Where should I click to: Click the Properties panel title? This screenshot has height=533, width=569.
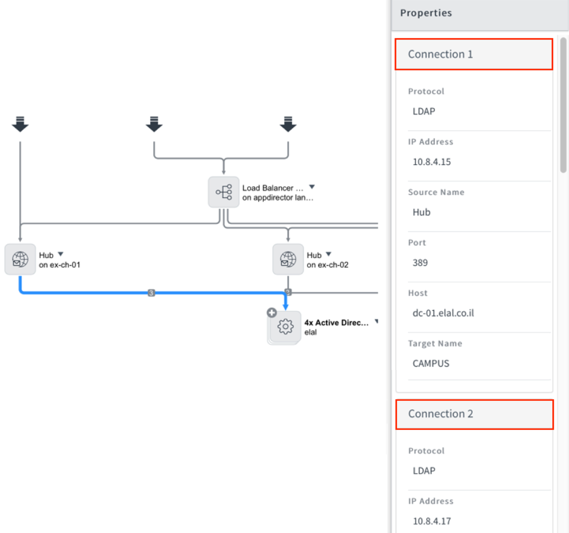click(426, 13)
